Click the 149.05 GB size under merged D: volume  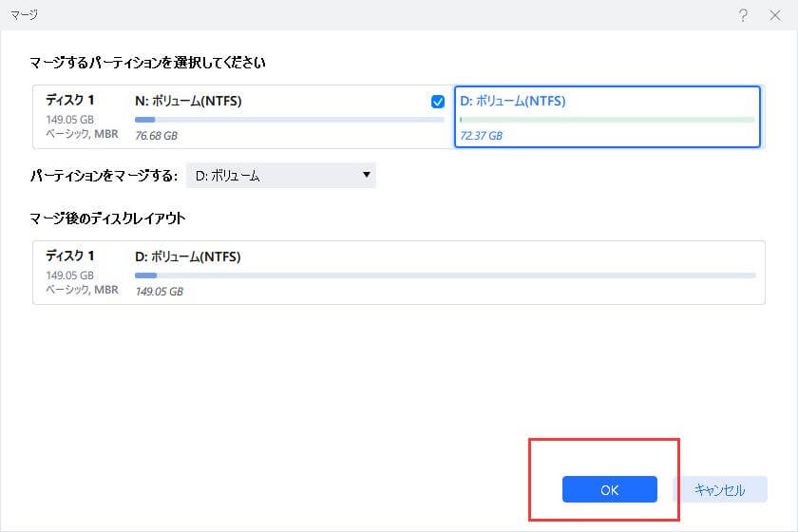(x=159, y=292)
